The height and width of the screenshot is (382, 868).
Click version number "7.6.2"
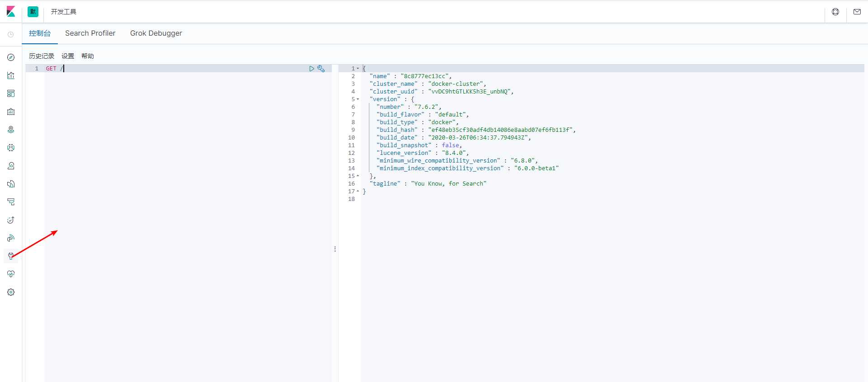tap(426, 107)
